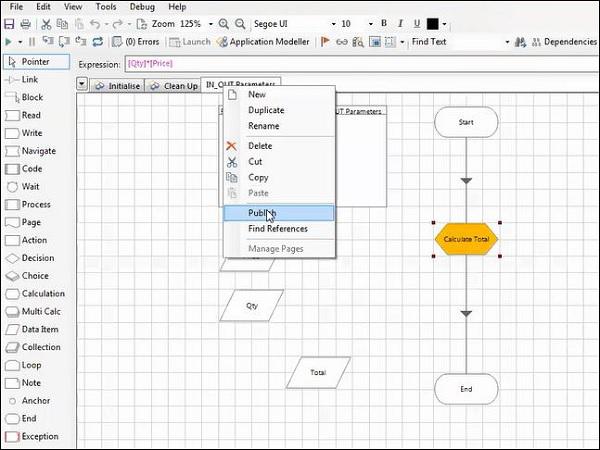
Task: Run the process with the green Go icon
Action: click(8, 42)
